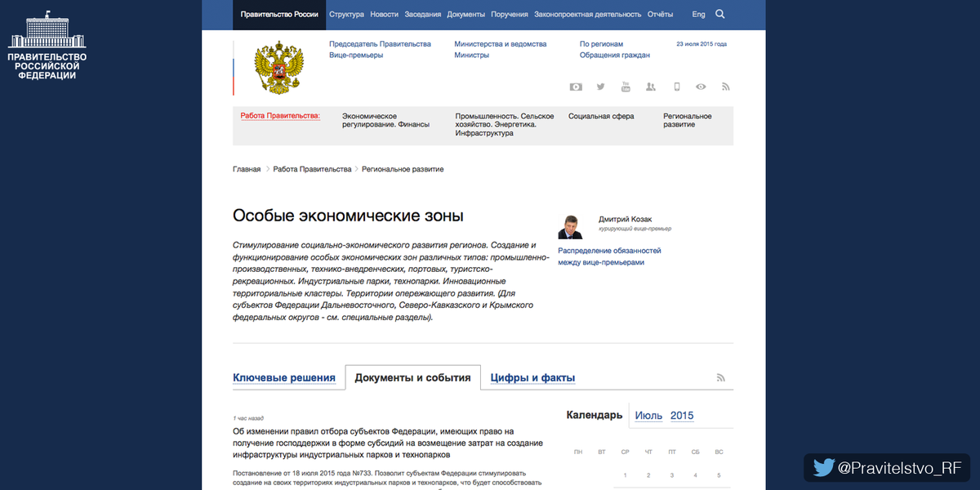Open the Правительство России menu item
This screenshot has height=490, width=980.
[x=279, y=15]
